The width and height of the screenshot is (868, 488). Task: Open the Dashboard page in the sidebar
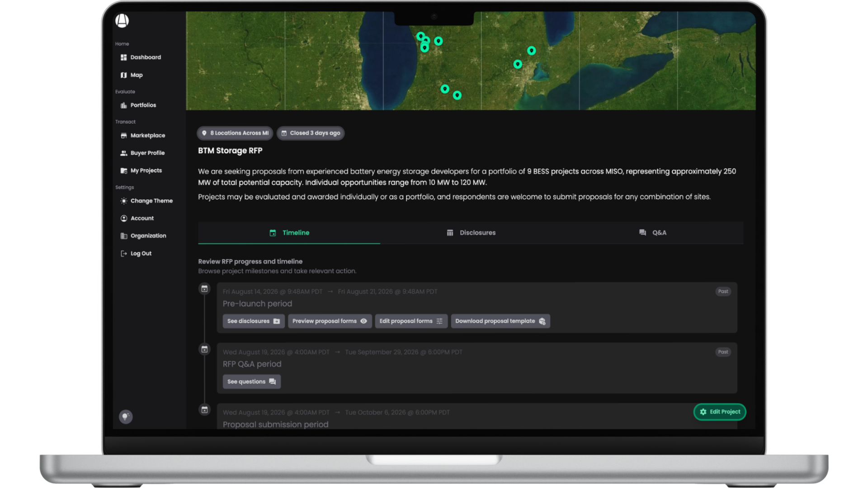pyautogui.click(x=141, y=57)
